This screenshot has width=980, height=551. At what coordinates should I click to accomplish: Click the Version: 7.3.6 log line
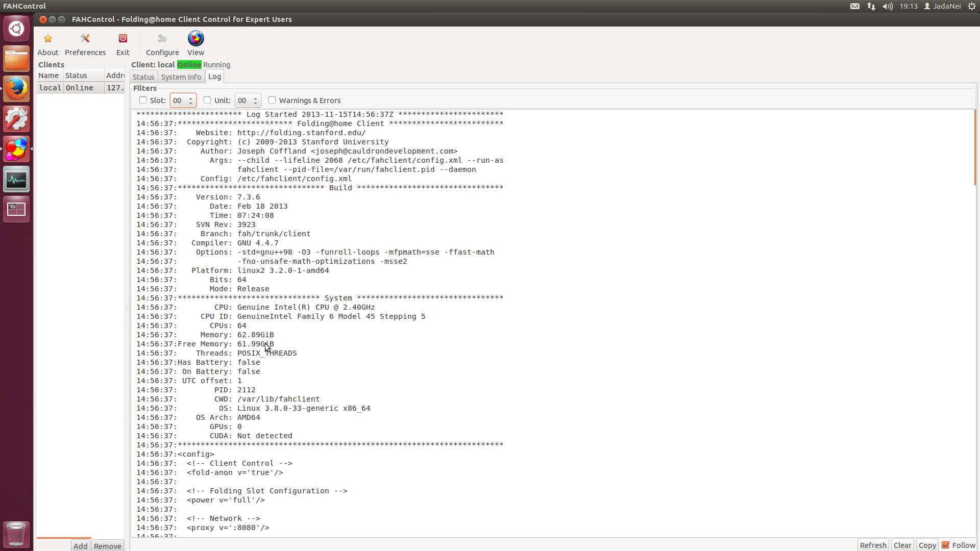(x=198, y=197)
